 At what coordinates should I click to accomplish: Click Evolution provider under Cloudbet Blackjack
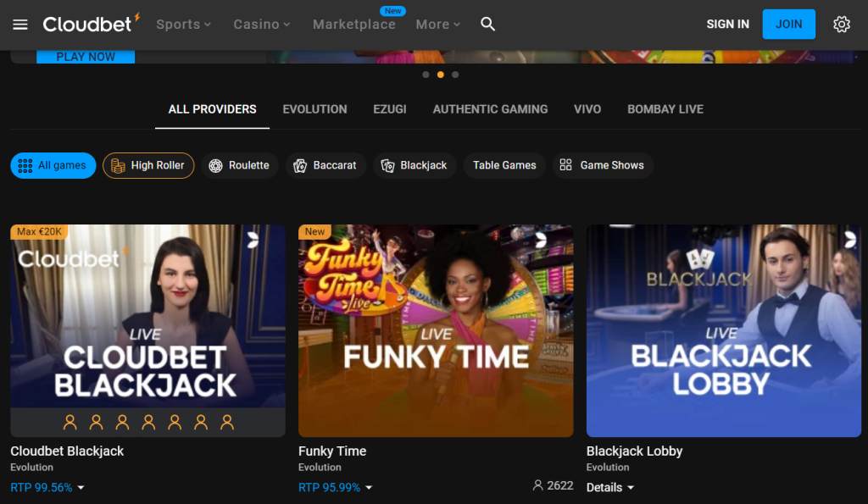(31, 468)
